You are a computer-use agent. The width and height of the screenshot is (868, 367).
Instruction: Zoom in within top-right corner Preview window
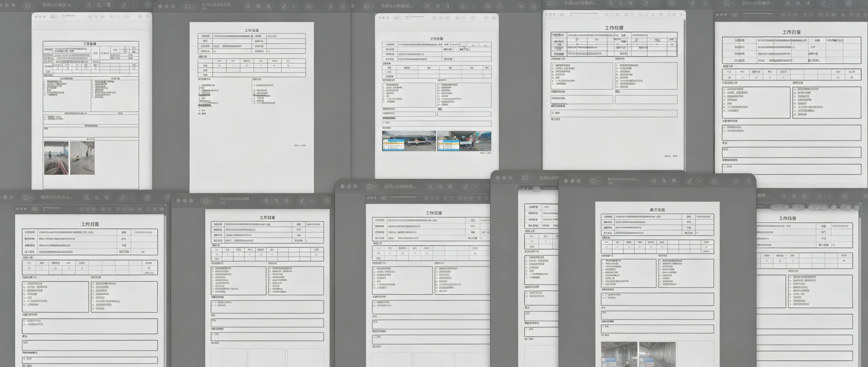point(798,3)
